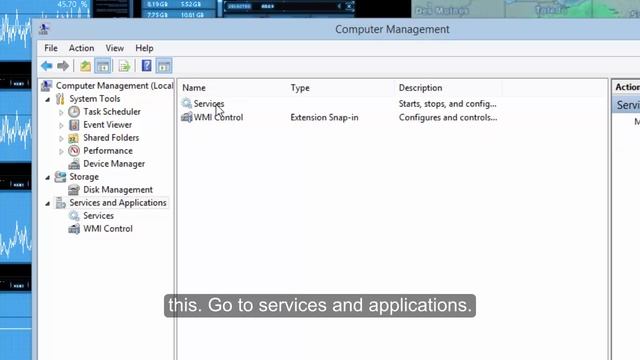This screenshot has height=360, width=640.
Task: Click the WMI Control icon in center list
Action: [x=187, y=117]
